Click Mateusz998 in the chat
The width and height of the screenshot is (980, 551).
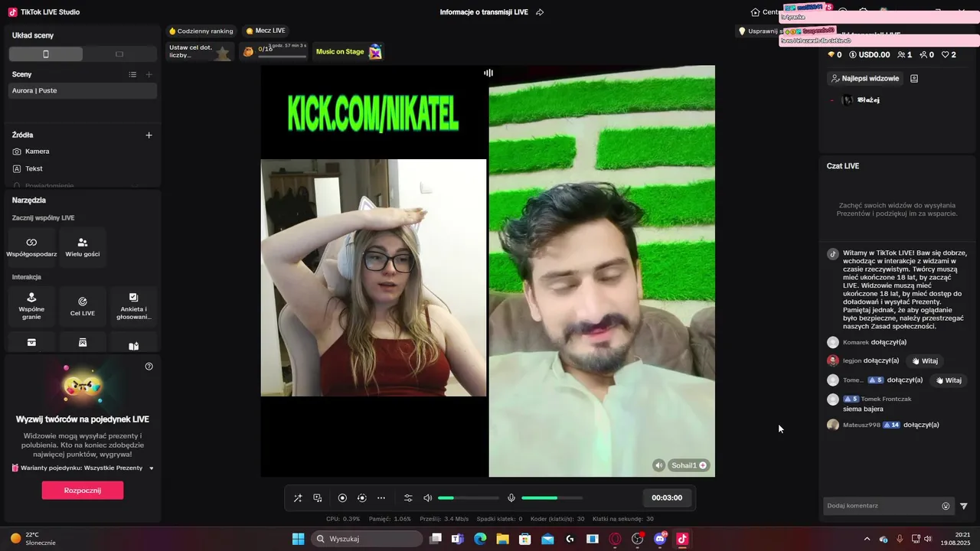pyautogui.click(x=861, y=425)
